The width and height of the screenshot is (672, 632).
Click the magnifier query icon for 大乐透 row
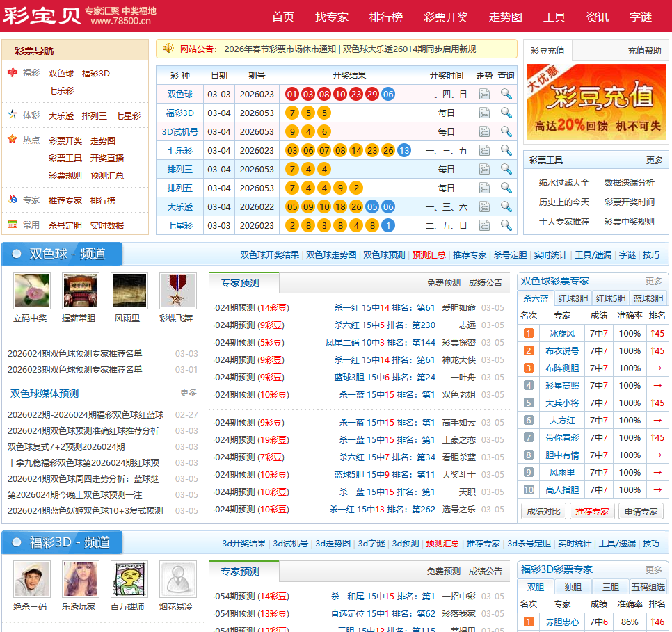506,206
